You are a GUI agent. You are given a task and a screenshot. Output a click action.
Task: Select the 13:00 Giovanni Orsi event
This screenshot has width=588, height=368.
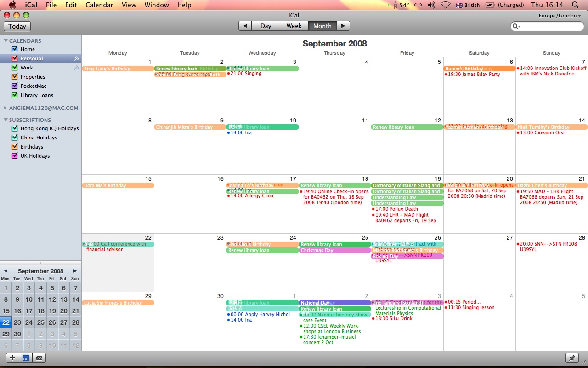click(x=541, y=133)
